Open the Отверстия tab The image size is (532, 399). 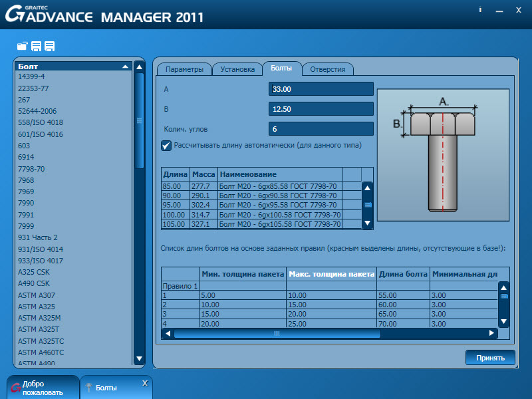(x=327, y=68)
